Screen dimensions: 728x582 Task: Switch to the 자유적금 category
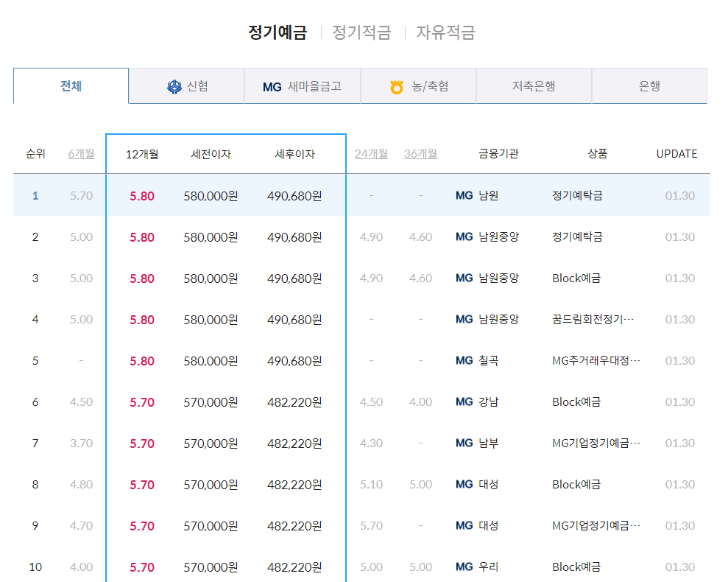(446, 32)
